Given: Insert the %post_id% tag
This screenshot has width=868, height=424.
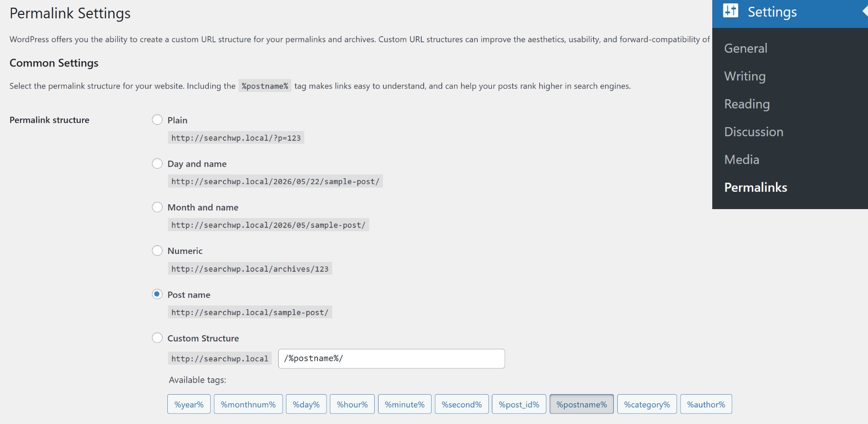Looking at the screenshot, I should tap(519, 404).
